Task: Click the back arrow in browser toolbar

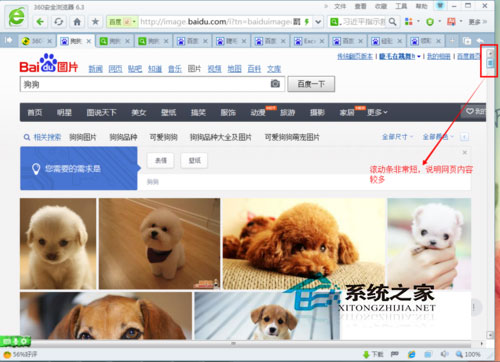Action: tap(40, 22)
